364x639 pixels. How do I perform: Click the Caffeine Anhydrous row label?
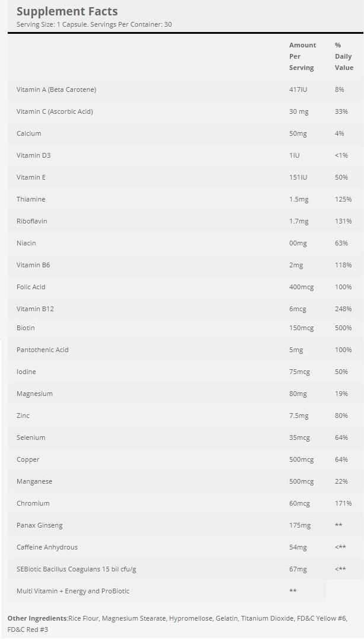[x=47, y=547]
